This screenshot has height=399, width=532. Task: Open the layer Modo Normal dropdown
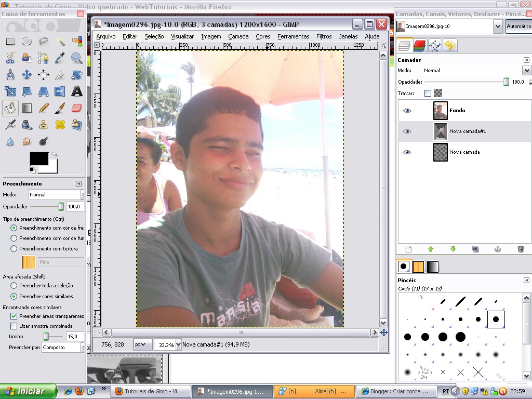click(x=527, y=71)
